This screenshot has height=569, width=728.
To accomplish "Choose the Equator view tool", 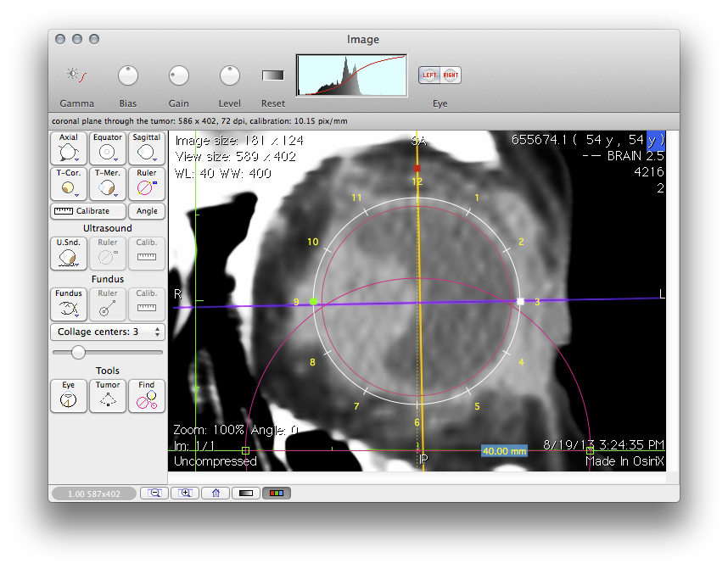I will coord(108,148).
